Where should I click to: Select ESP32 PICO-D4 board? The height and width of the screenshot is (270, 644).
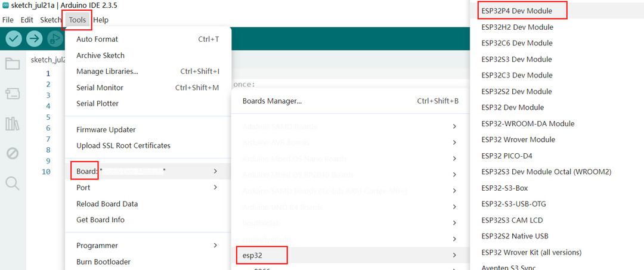557,156
